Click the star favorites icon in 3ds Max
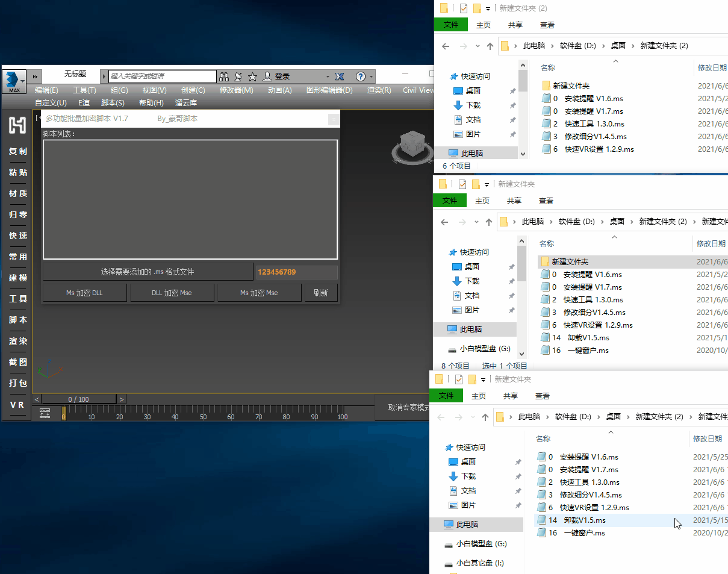 click(252, 76)
